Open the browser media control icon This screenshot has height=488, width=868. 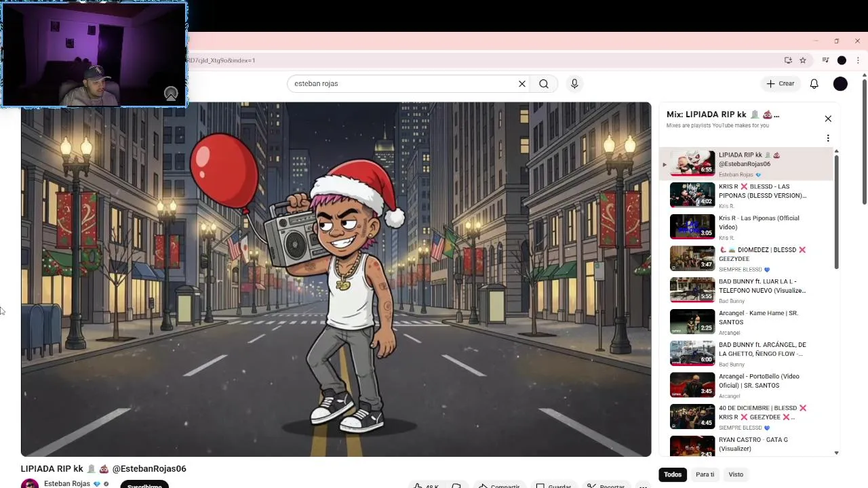[825, 60]
